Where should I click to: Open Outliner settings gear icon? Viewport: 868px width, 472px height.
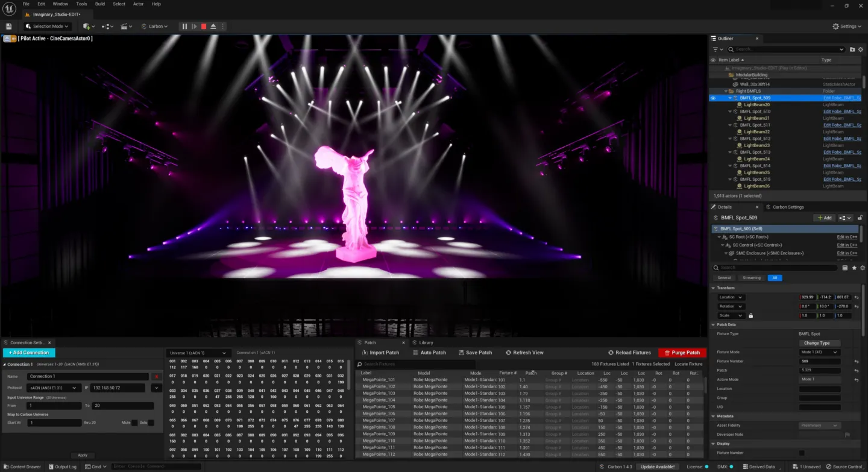861,49
